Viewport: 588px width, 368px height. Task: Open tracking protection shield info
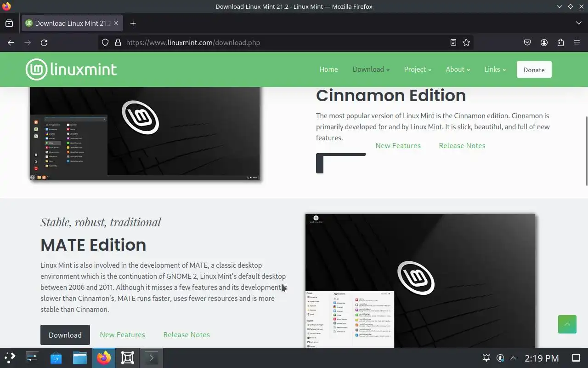(x=105, y=43)
